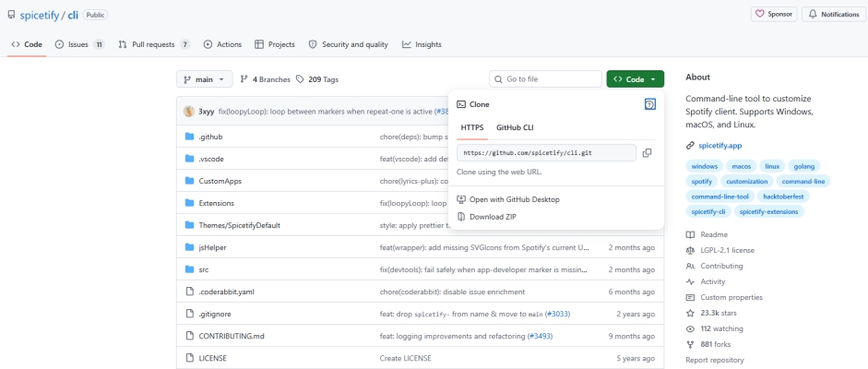Open the Pull requests tab
The image size is (868, 369).
click(154, 44)
